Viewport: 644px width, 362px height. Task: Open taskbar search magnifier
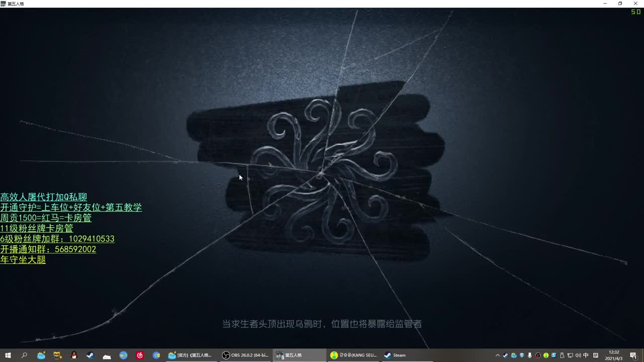click(x=24, y=355)
